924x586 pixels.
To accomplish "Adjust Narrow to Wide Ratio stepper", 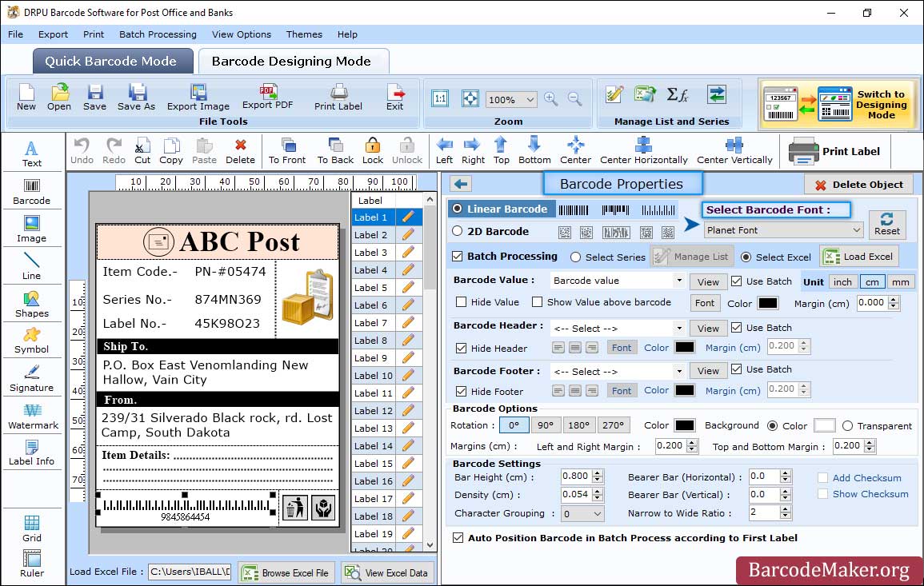I will [785, 512].
